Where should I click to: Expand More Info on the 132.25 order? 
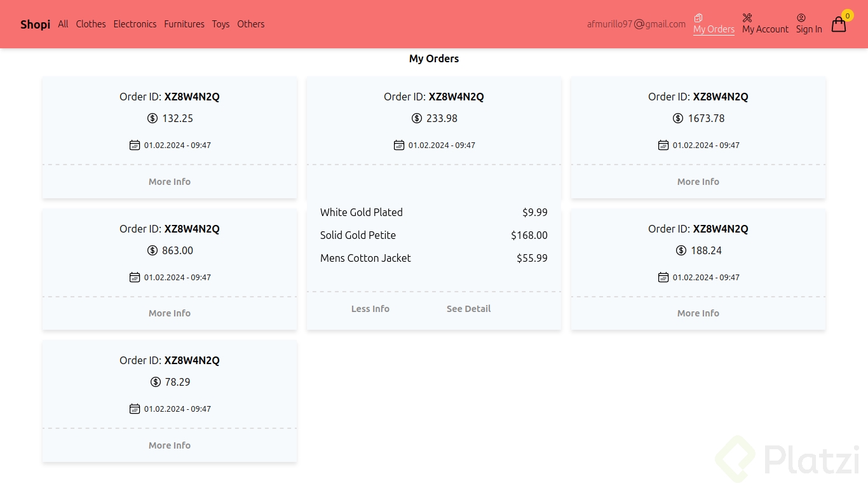click(170, 182)
